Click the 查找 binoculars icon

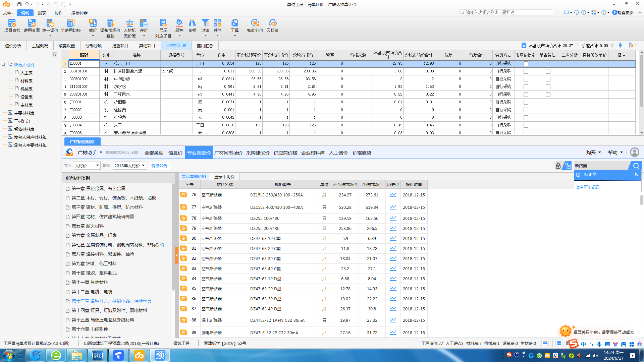[x=192, y=25]
